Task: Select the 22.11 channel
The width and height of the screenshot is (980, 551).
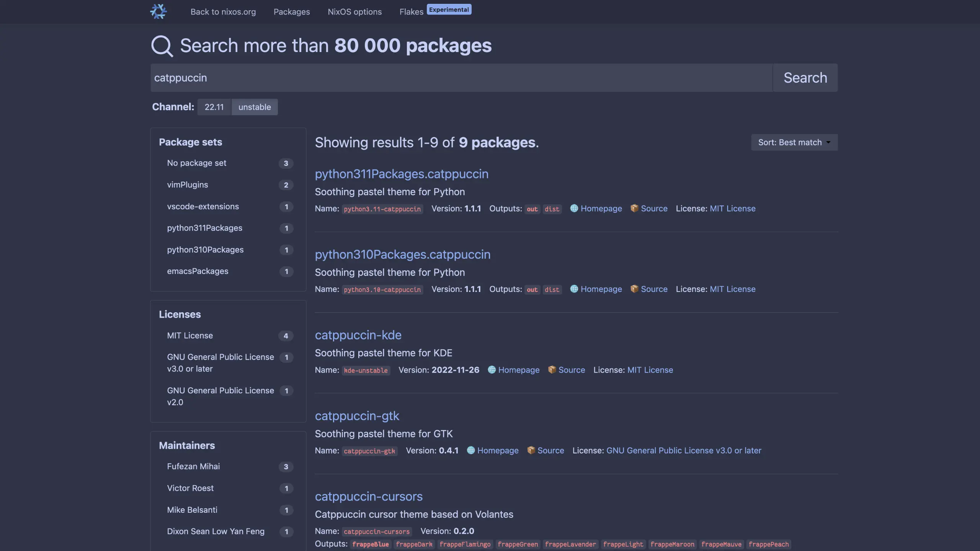Action: [214, 107]
